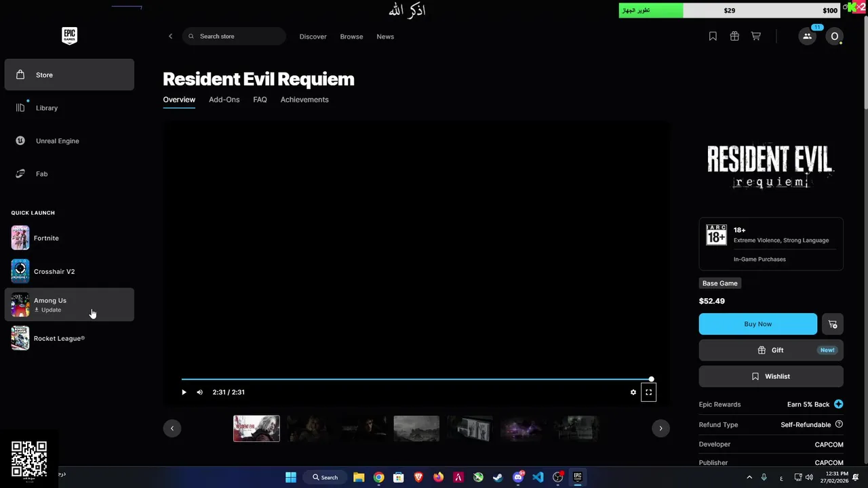Click the Epic Games Launcher taskbar icon

pos(578,477)
